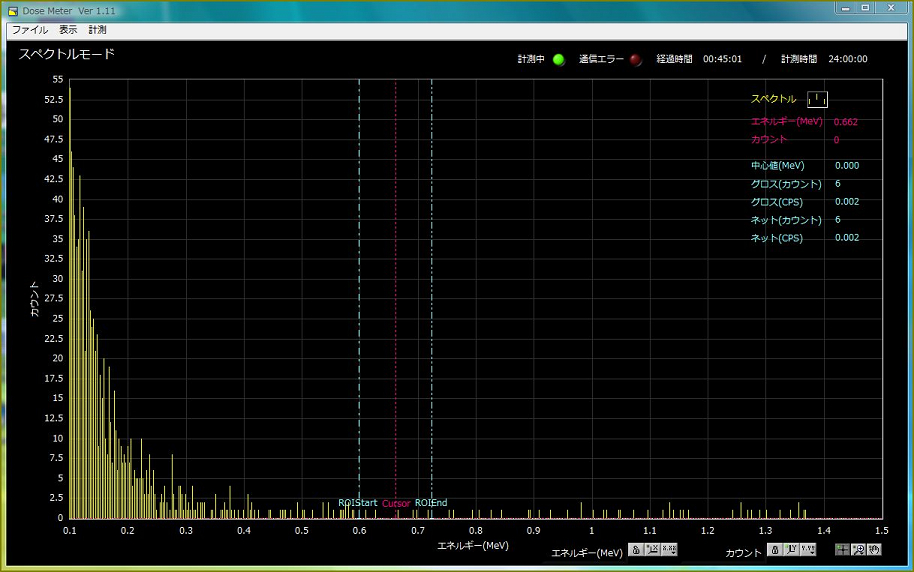Image resolution: width=914 pixels, height=572 pixels.
Task: Click the energy axis scale lock icon
Action: coord(635,550)
